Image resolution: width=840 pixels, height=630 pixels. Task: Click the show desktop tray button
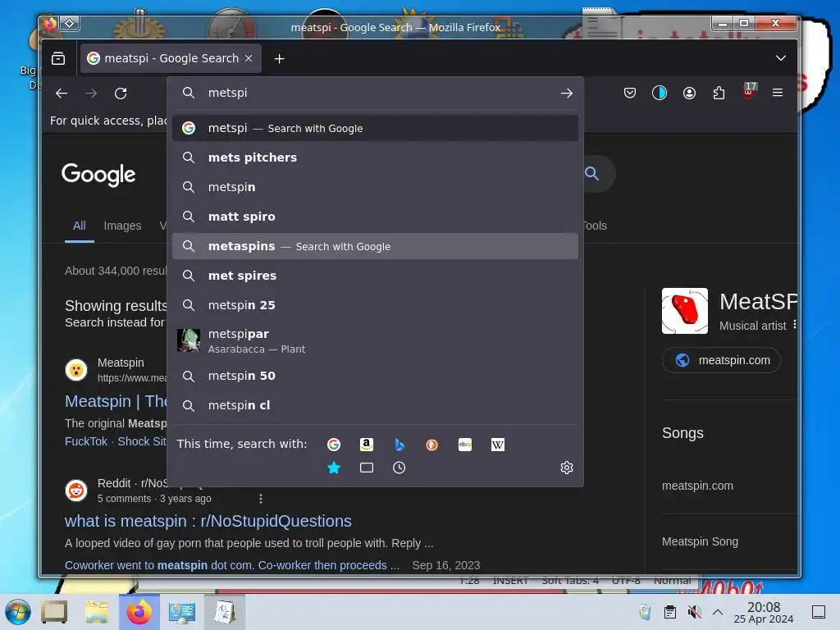point(819,612)
